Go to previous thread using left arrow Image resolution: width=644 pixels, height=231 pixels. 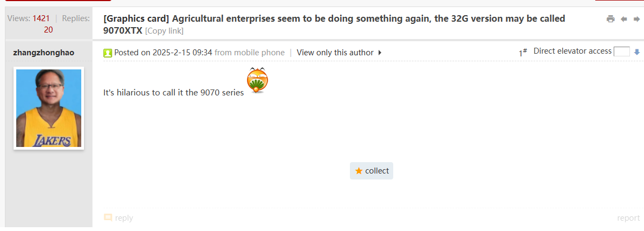coord(623,19)
